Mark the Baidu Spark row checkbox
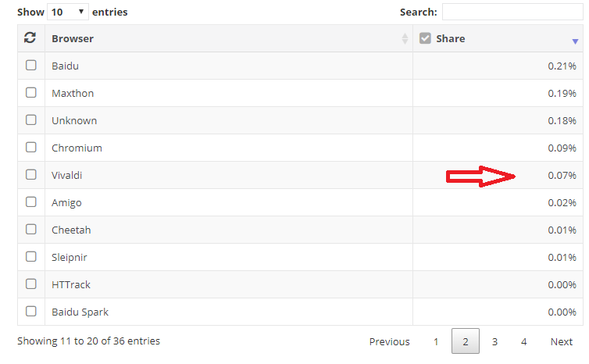The height and width of the screenshot is (364, 589). 31,312
